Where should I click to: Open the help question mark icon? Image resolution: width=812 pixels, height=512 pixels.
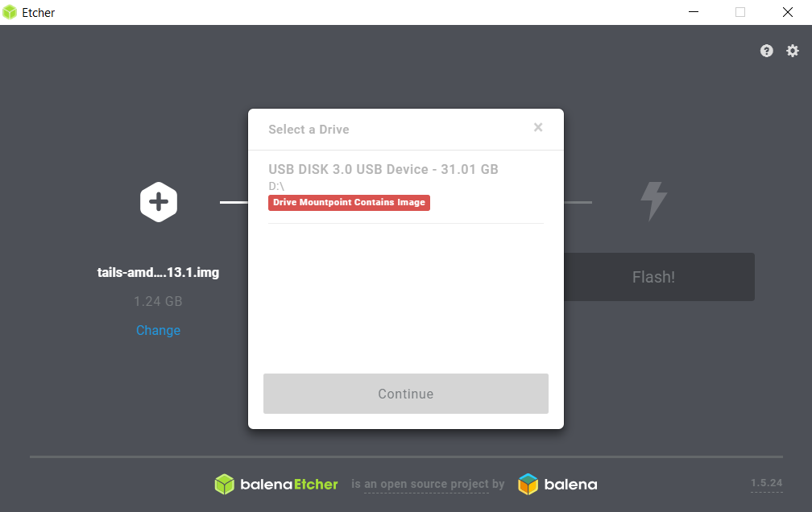766,51
